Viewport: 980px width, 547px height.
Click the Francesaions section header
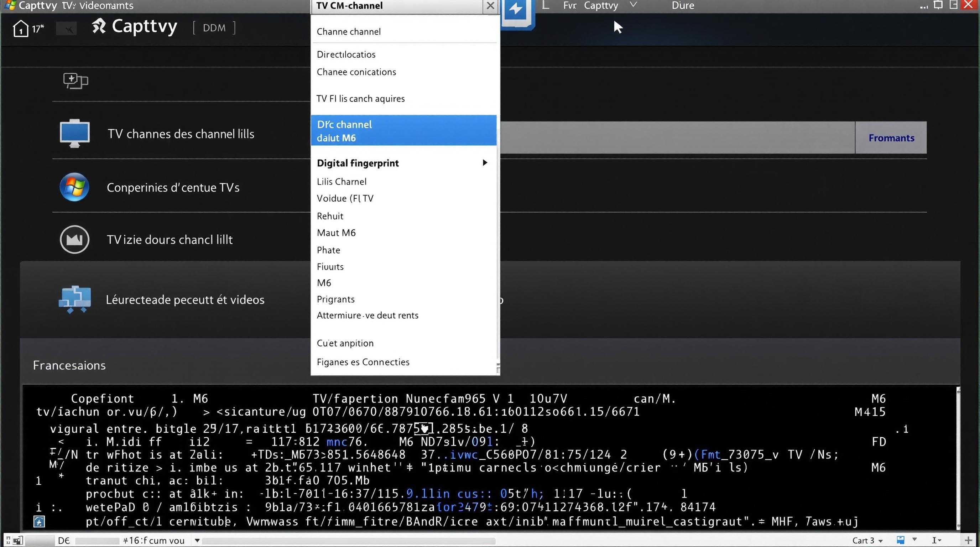coord(69,365)
